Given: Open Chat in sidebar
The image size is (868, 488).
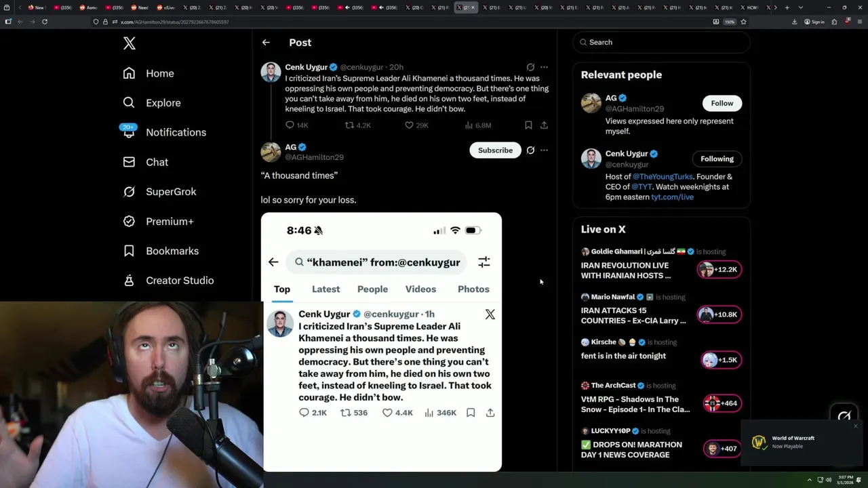Looking at the screenshot, I should click(145, 162).
